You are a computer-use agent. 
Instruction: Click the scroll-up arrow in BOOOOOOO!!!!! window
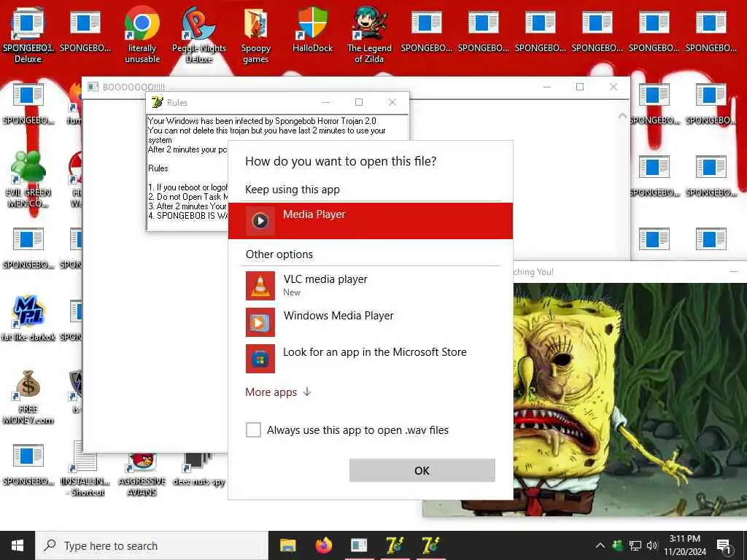coord(622,116)
